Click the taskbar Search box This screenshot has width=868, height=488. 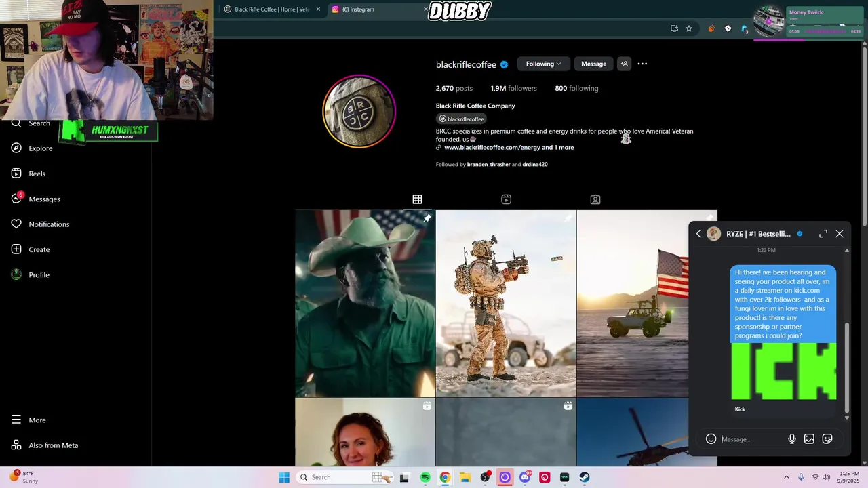click(346, 477)
